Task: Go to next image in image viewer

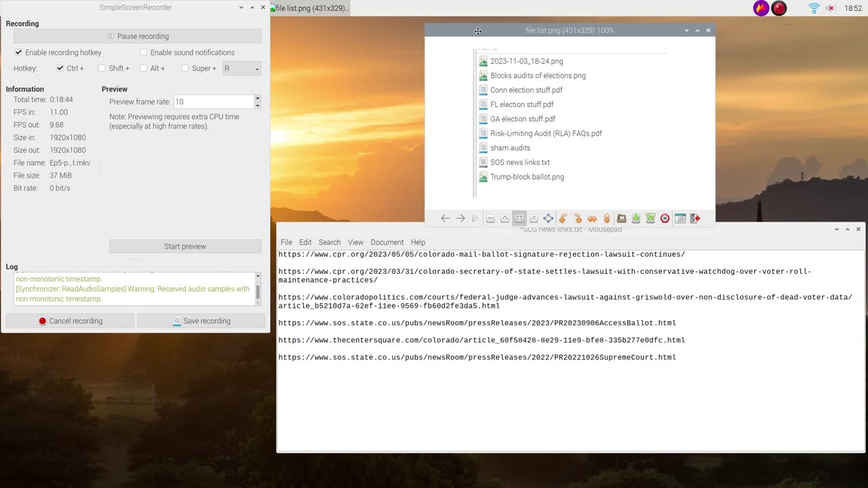Action: (460, 218)
